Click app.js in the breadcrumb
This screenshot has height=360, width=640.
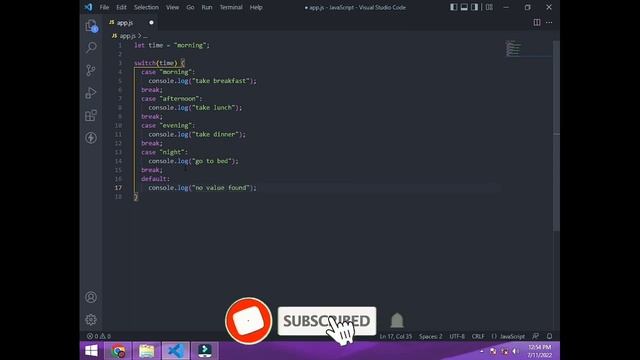[x=127, y=36]
